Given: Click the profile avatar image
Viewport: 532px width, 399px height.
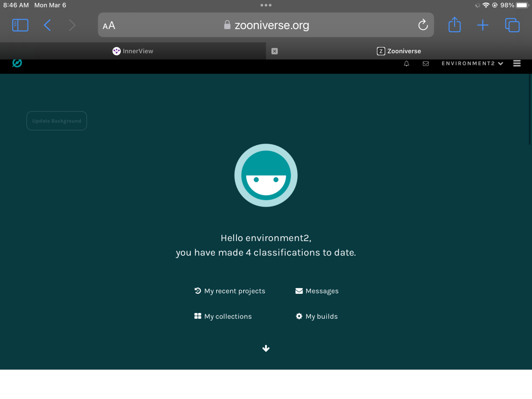Looking at the screenshot, I should click(x=266, y=175).
